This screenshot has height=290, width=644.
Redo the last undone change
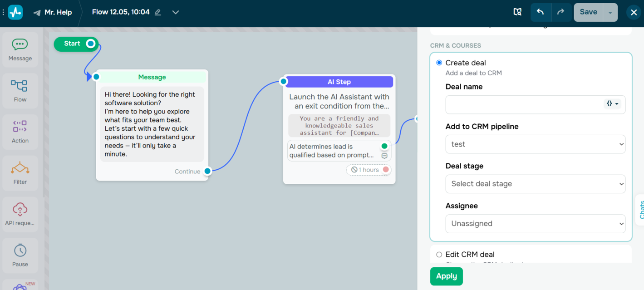(x=561, y=12)
